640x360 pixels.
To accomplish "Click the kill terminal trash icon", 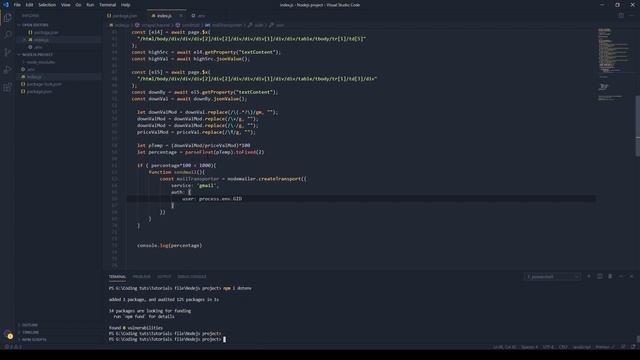I will pos(610,276).
